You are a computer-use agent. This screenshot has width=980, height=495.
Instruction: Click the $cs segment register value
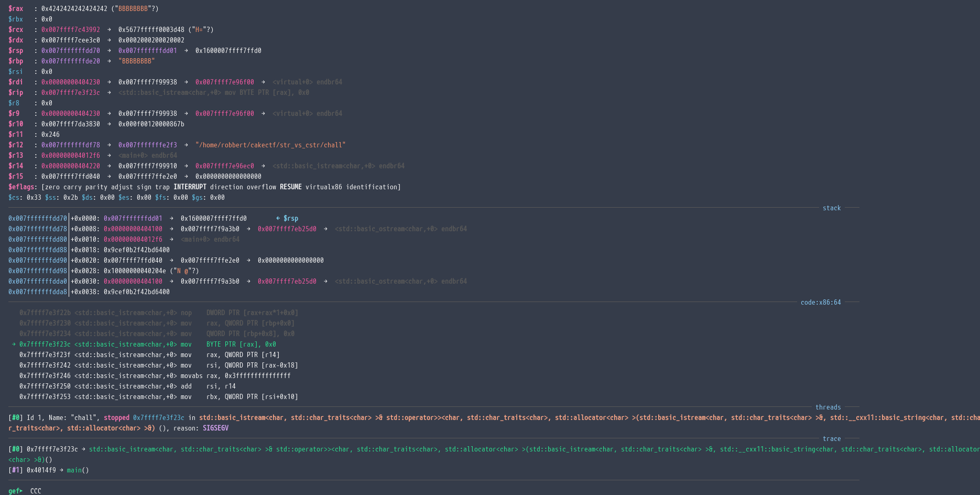[x=34, y=197]
